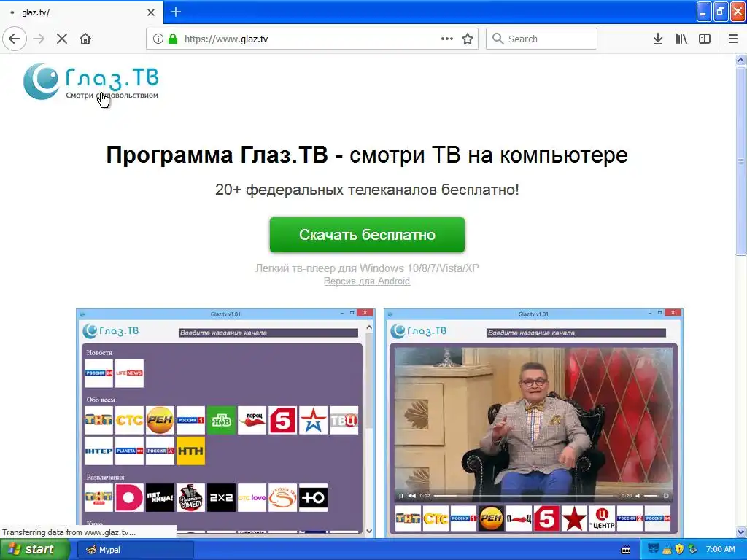Select the РЕН channel in left screenshot

(160, 420)
